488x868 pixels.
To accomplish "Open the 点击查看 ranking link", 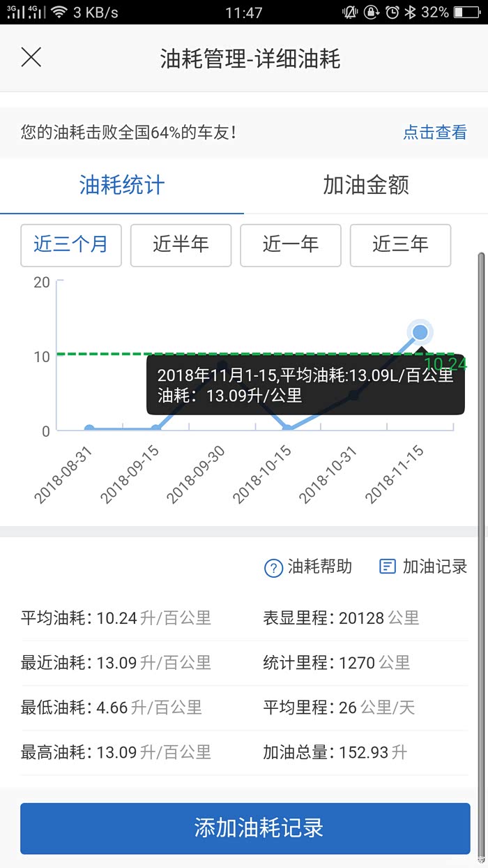I will coord(434,133).
